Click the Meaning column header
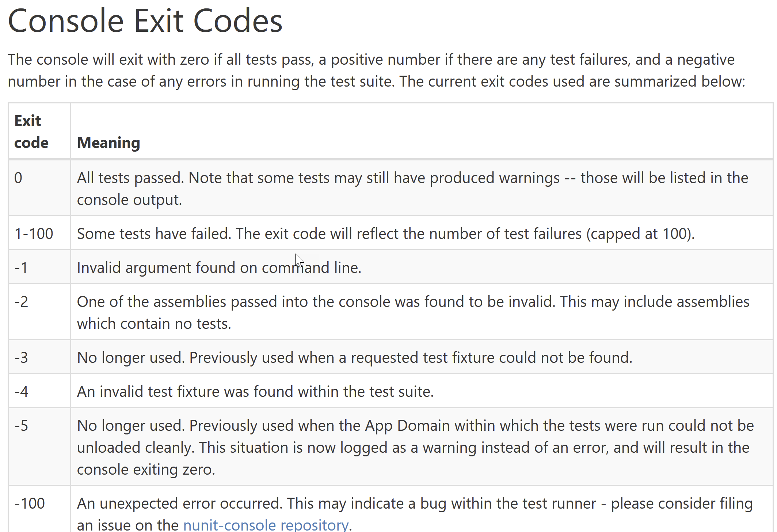 [108, 142]
